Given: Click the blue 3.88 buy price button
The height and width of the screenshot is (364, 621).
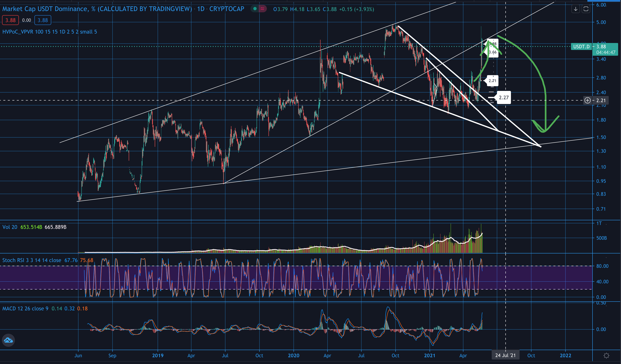Looking at the screenshot, I should click(x=43, y=20).
